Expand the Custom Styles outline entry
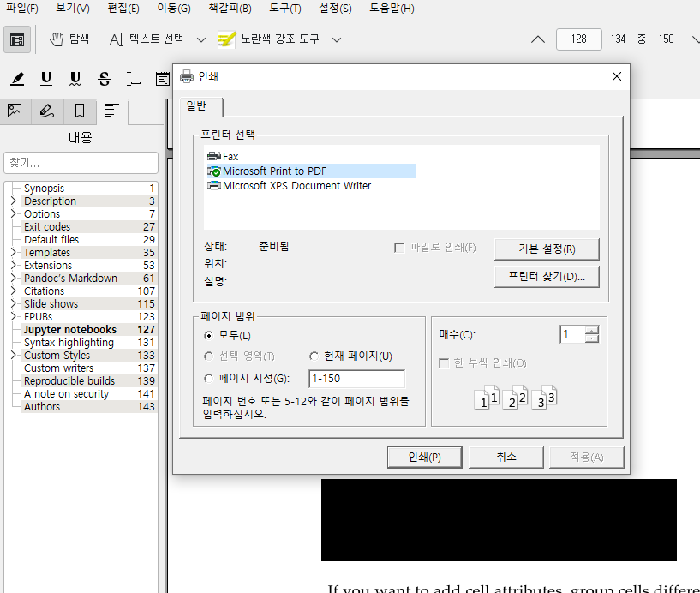The height and width of the screenshot is (593, 700). pos(14,356)
